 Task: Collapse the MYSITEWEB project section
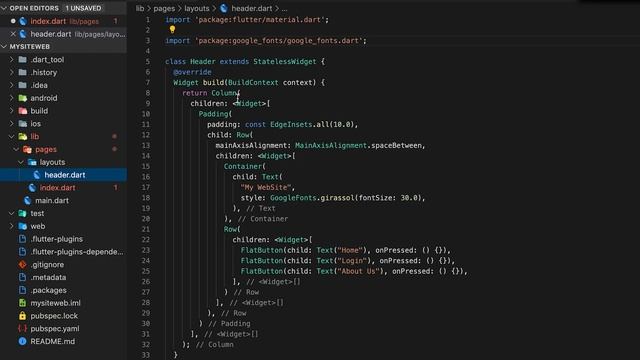4,47
